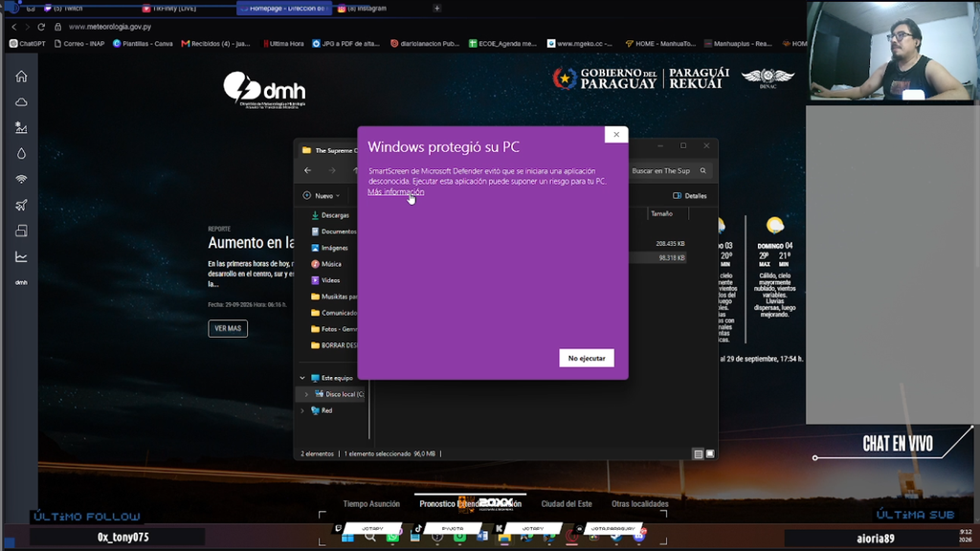Viewport: 980px width, 551px height.
Task: Switch Explorer to details list view icon
Action: coord(698,454)
